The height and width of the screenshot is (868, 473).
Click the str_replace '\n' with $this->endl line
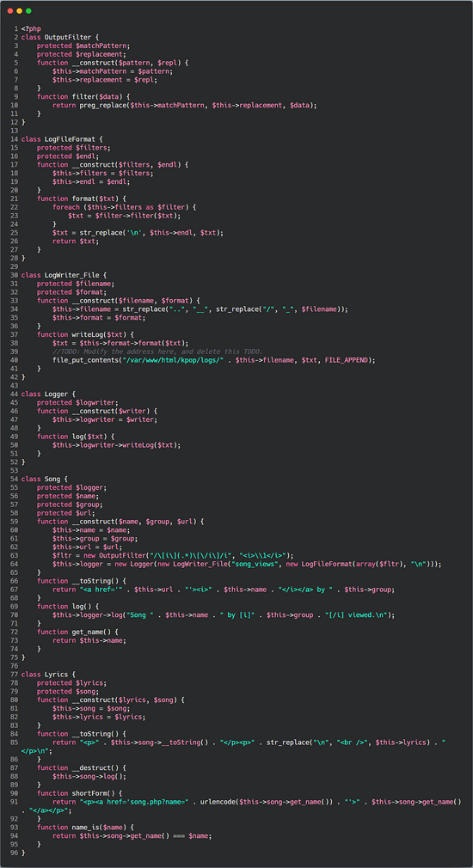pos(138,233)
